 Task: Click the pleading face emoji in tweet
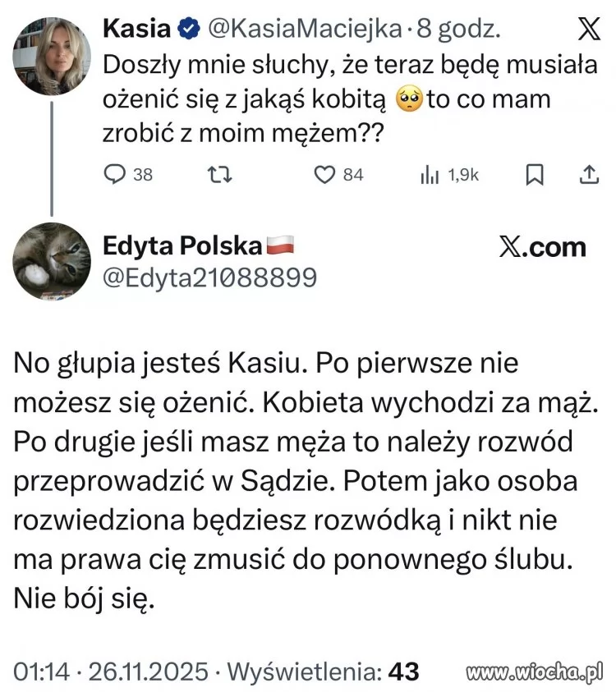[408, 100]
